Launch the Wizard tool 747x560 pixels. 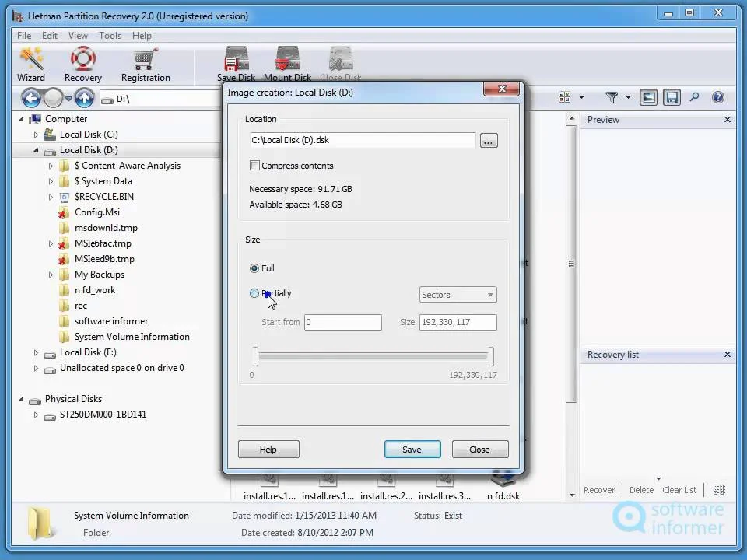(31, 65)
